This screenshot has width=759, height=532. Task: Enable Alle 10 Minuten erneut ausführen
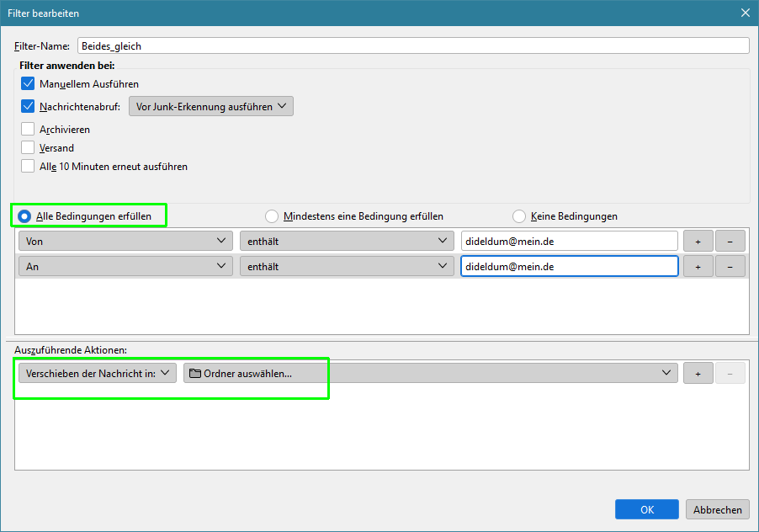pos(28,167)
